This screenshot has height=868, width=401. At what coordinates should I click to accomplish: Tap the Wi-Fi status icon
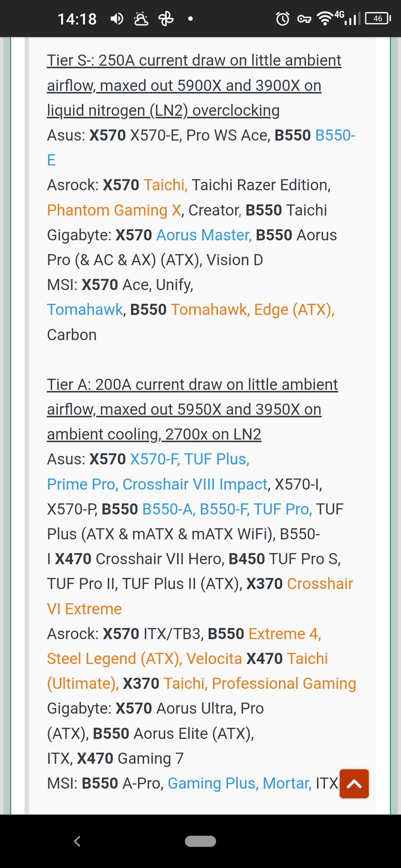tap(325, 19)
